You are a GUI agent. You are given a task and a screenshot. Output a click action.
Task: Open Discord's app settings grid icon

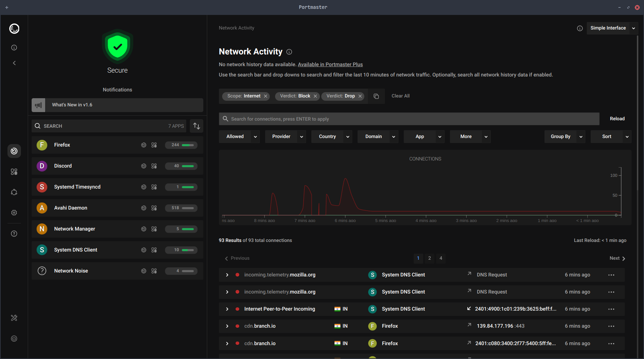pyautogui.click(x=154, y=166)
